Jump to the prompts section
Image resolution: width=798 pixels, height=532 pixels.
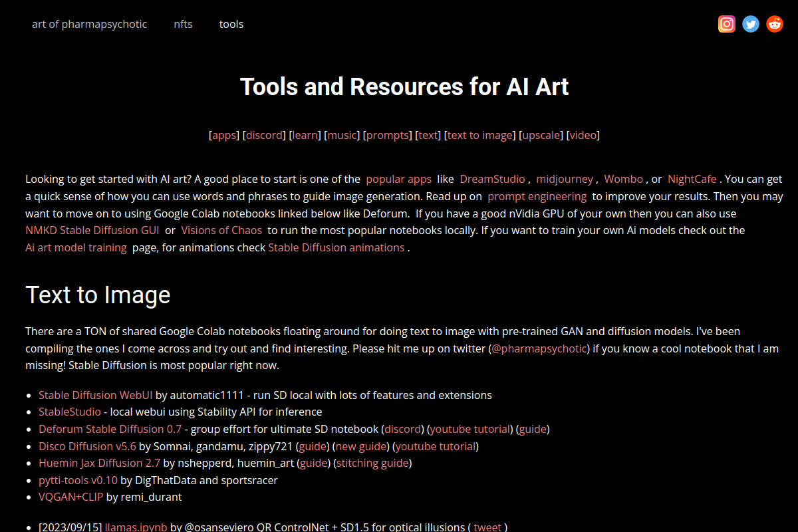[x=388, y=135]
